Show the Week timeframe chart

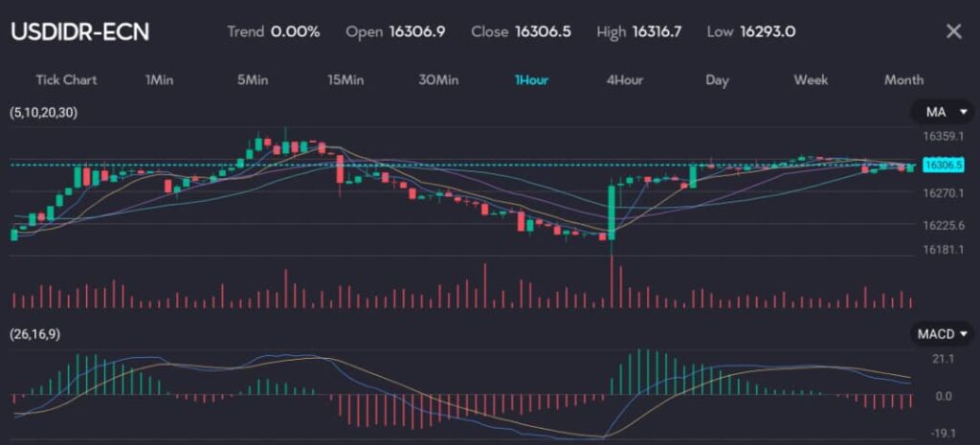coord(811,79)
